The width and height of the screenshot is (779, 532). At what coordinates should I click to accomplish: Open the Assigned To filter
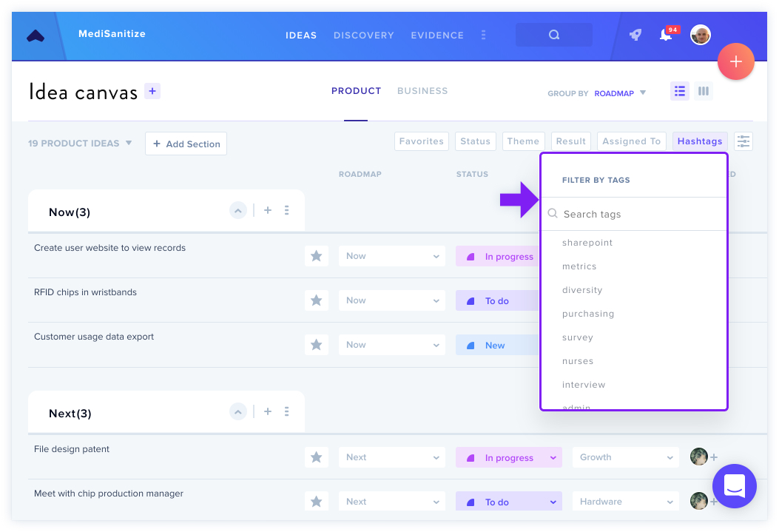(632, 141)
